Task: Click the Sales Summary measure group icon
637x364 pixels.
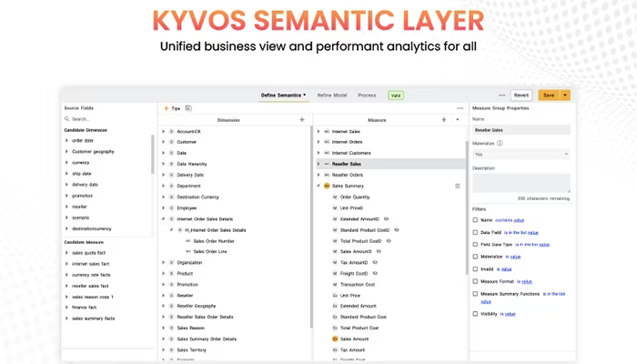Action: coord(327,186)
